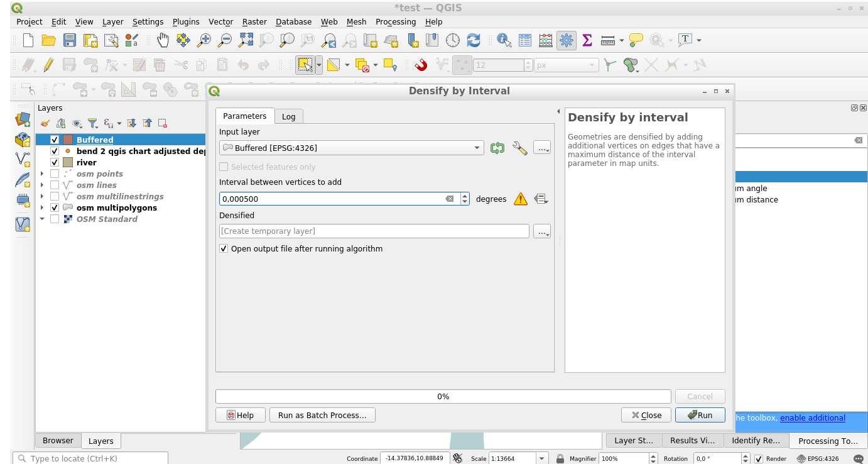Screen dimensions: 868x464
Task: Enable the osm points layer checkbox
Action: [x=55, y=174]
